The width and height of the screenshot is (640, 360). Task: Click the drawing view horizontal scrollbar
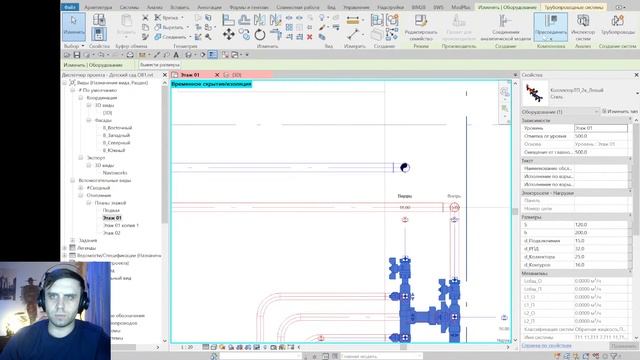pyautogui.click(x=403, y=347)
